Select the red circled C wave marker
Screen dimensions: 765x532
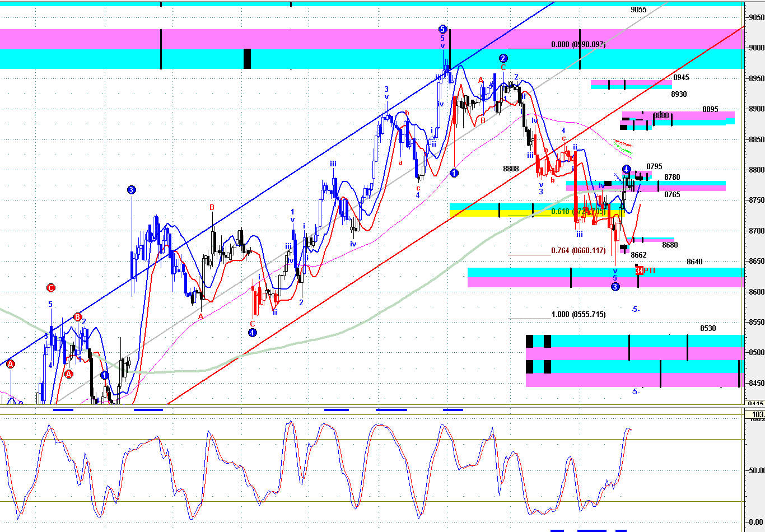[50, 288]
